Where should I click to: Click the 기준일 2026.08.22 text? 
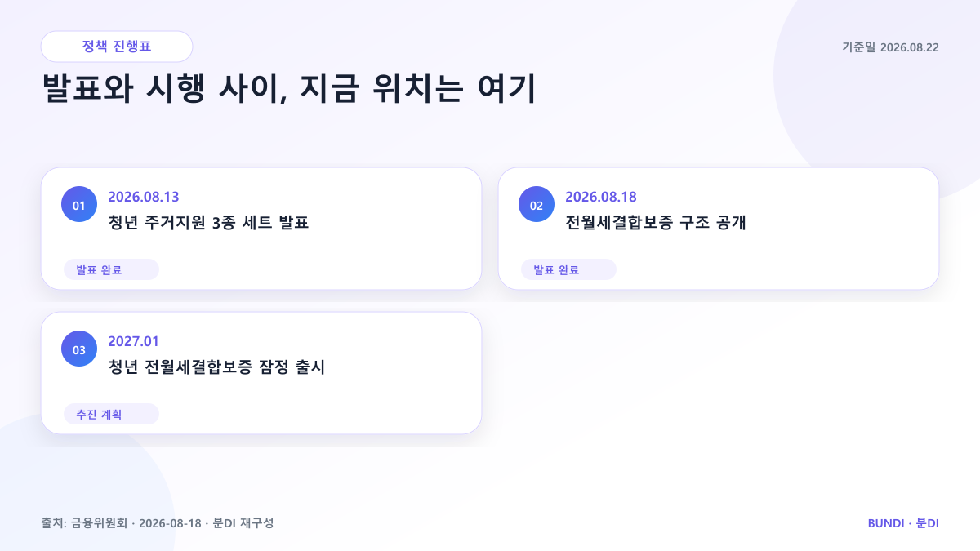[890, 47]
